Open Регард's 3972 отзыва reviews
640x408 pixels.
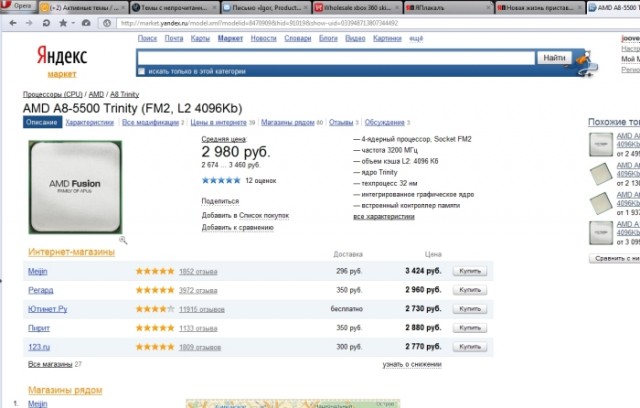198,290
